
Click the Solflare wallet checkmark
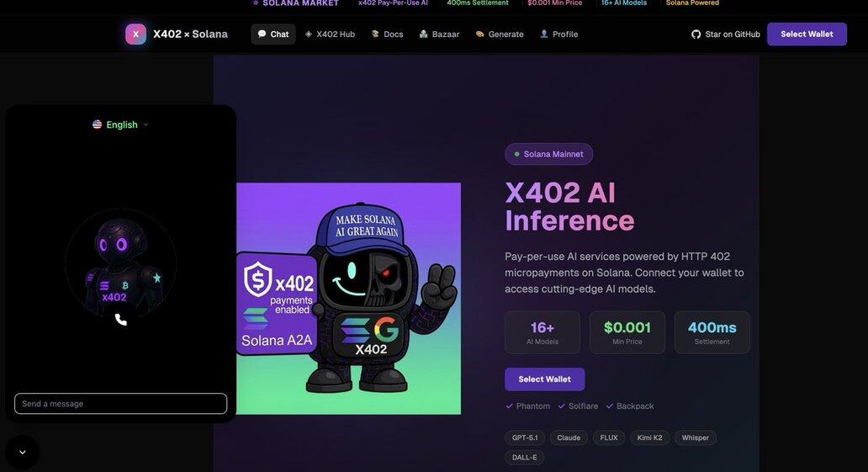[562, 406]
